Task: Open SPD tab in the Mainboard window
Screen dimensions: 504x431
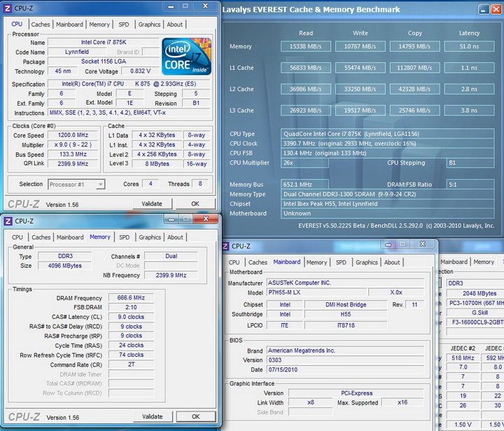Action: (341, 262)
